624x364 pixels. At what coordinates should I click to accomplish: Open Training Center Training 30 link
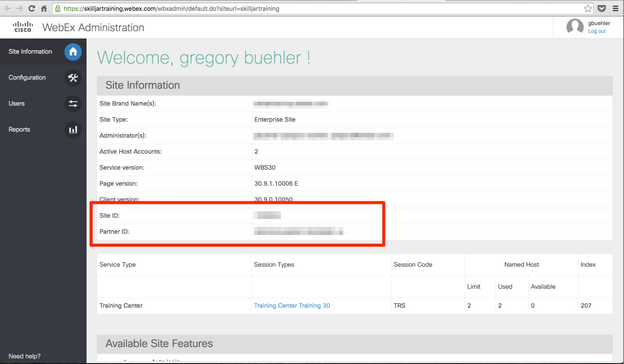pos(292,306)
